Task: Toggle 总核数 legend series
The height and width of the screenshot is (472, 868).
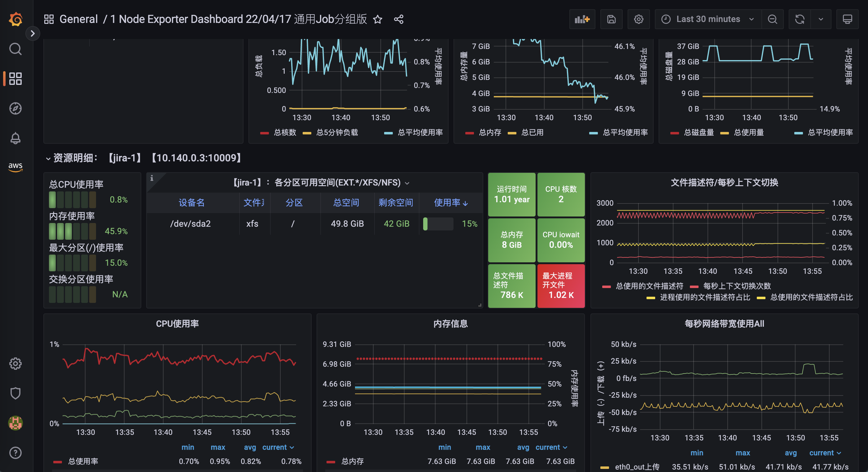Action: 285,133
